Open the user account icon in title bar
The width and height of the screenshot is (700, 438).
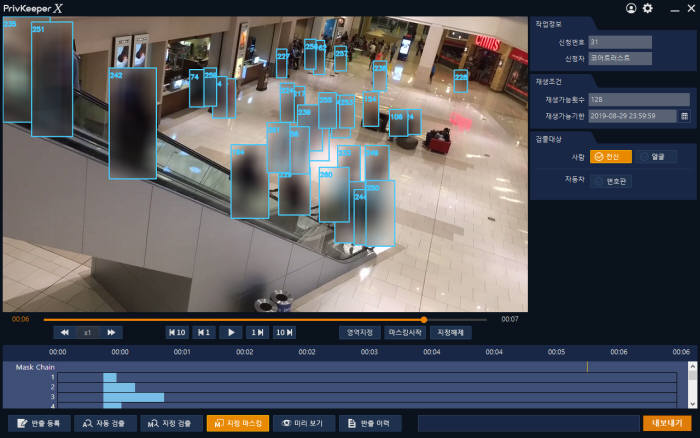[x=631, y=8]
